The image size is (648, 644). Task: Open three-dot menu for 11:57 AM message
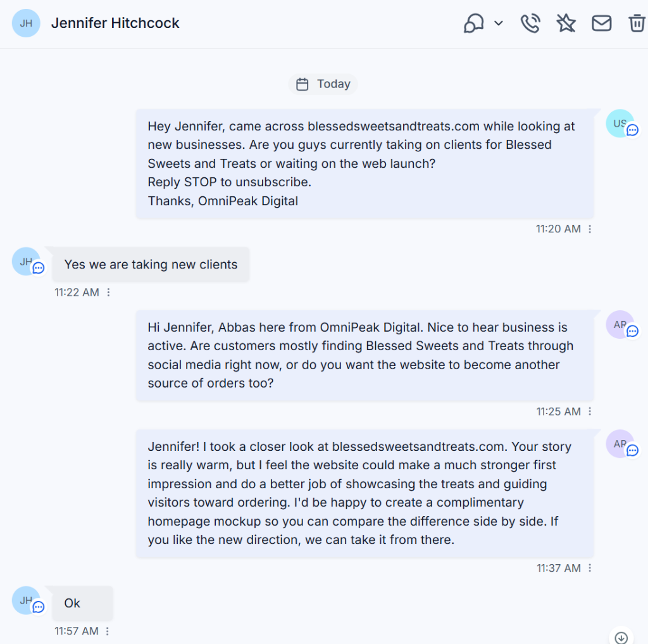pyautogui.click(x=108, y=631)
